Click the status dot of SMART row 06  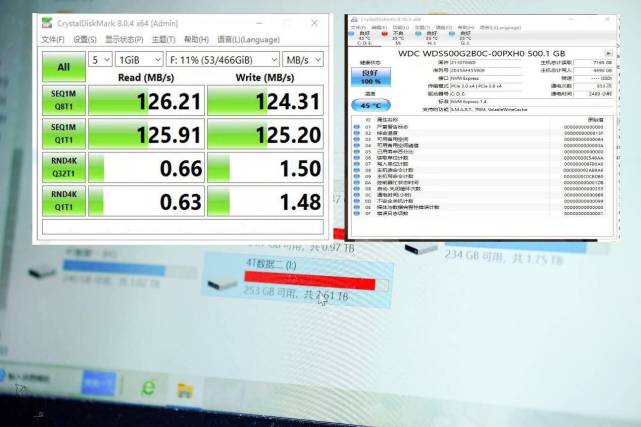point(357,158)
